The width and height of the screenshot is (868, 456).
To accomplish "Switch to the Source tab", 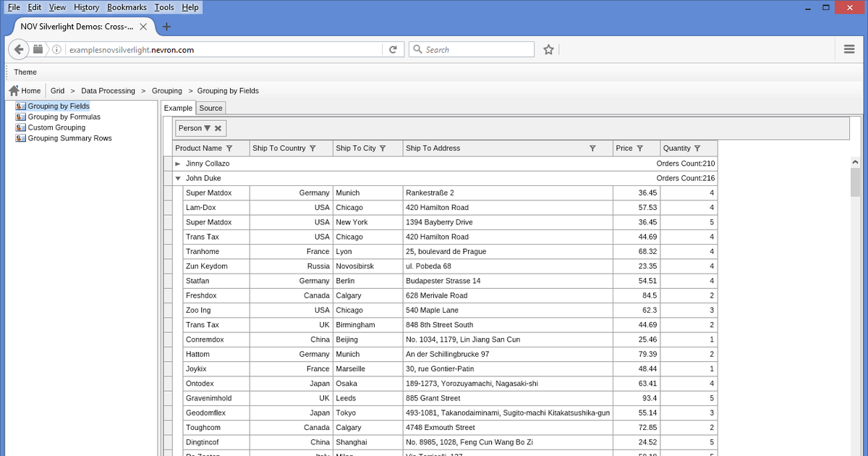I will 210,107.
